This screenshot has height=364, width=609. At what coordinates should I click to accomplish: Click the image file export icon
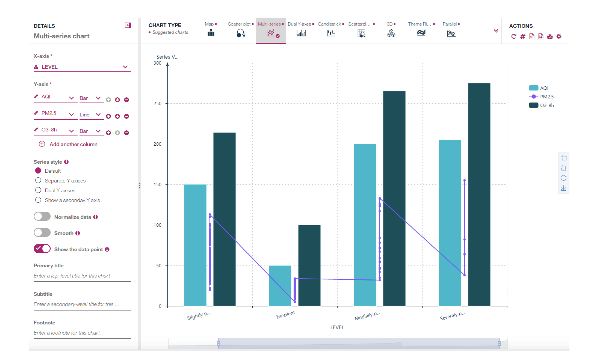(541, 37)
